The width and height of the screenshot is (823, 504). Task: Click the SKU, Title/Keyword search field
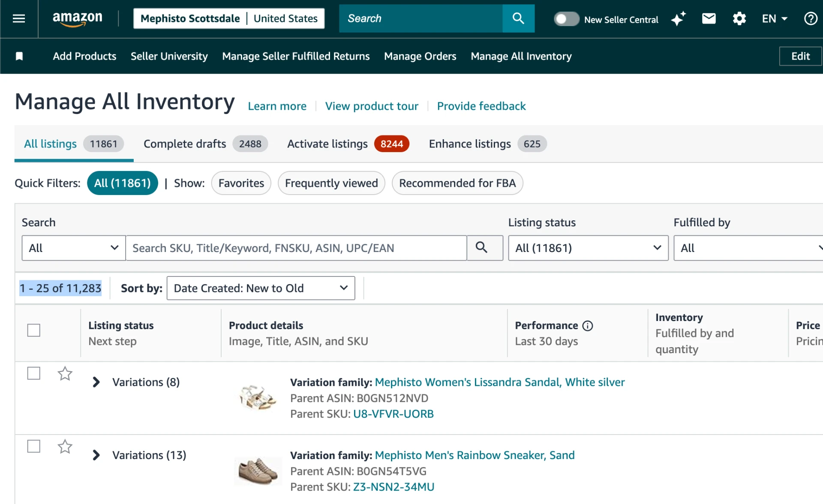(296, 248)
